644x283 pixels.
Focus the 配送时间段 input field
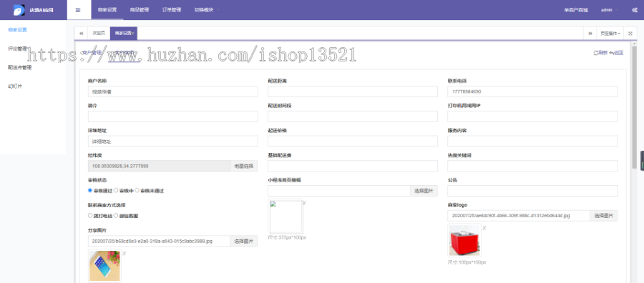click(353, 116)
